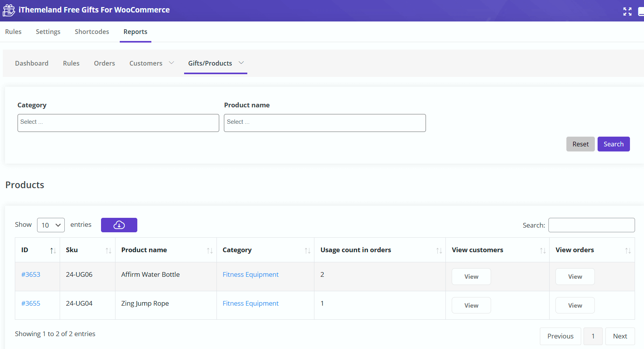Click the iThemeland gift logo icon

(x=9, y=10)
